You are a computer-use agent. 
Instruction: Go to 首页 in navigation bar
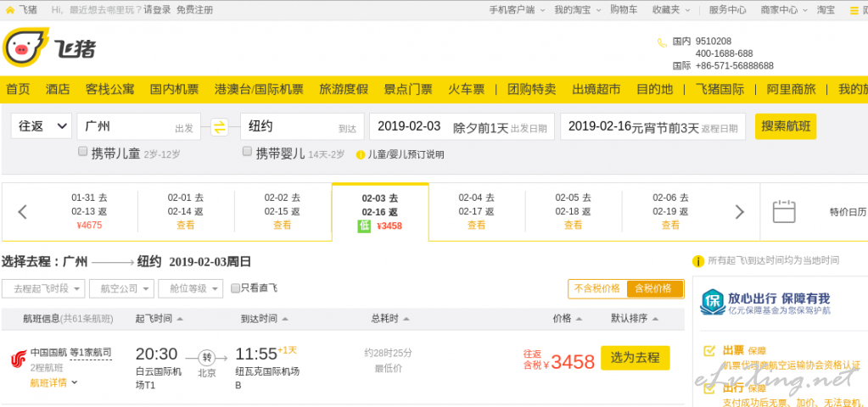(18, 89)
